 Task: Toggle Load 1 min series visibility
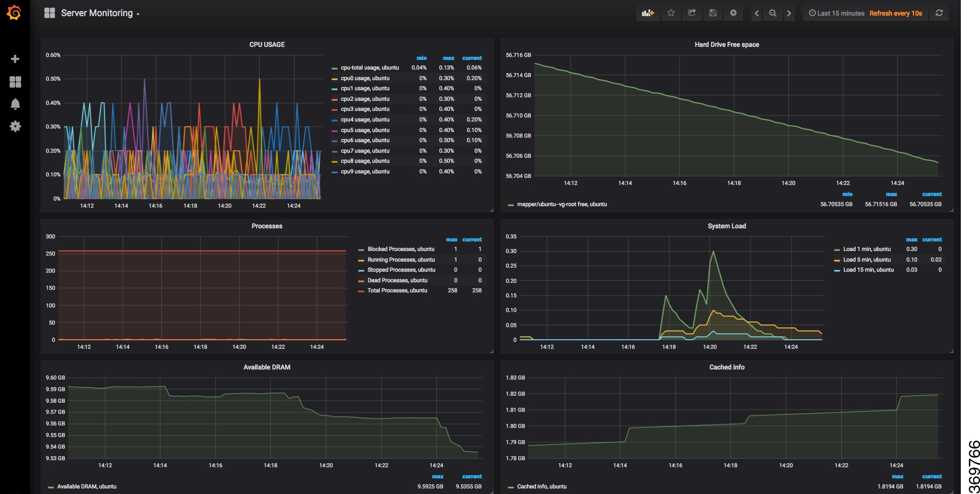click(x=867, y=249)
